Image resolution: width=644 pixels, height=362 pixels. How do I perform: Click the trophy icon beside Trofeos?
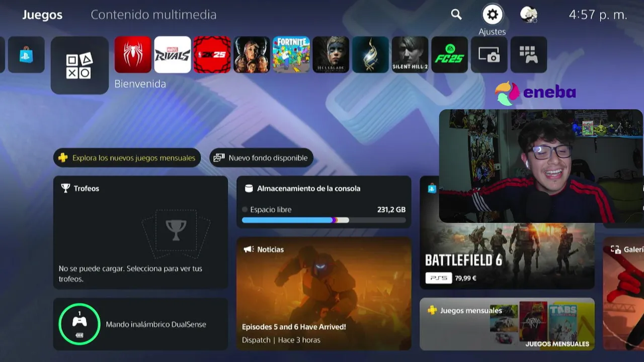(x=65, y=188)
